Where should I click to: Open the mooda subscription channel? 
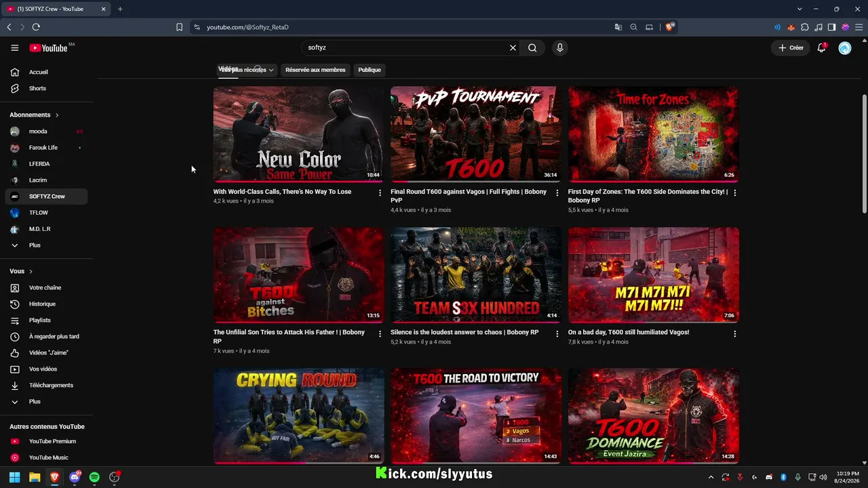(45, 131)
